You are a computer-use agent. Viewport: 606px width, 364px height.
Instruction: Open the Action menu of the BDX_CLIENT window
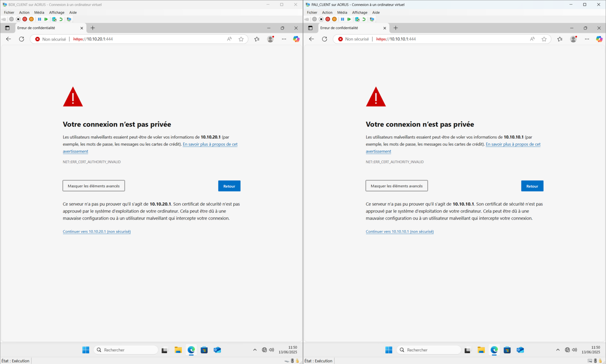(24, 12)
